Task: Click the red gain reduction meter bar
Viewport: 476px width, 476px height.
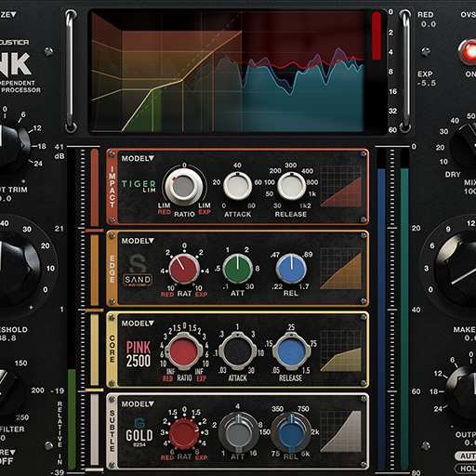Action: 377,35
